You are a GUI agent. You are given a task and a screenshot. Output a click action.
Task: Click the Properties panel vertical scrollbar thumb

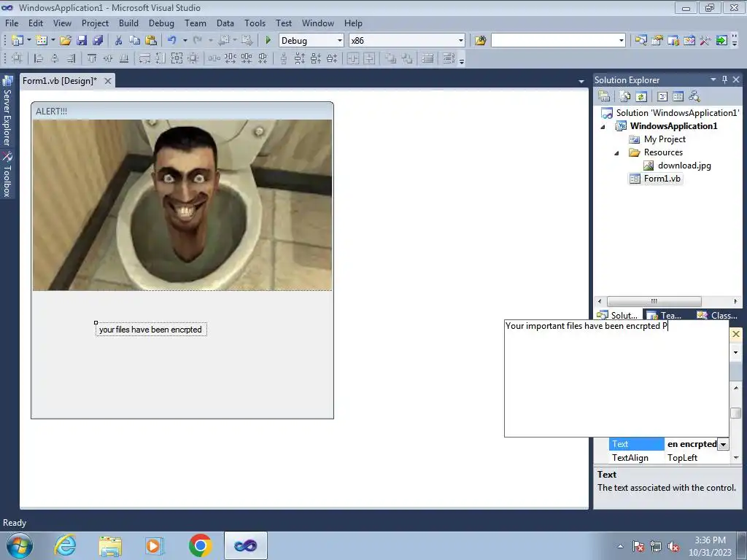[736, 413]
